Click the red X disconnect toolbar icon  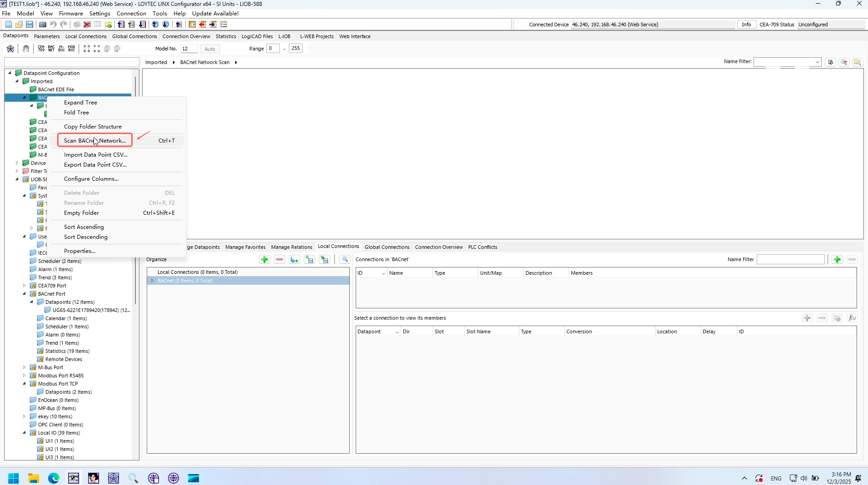87,25
